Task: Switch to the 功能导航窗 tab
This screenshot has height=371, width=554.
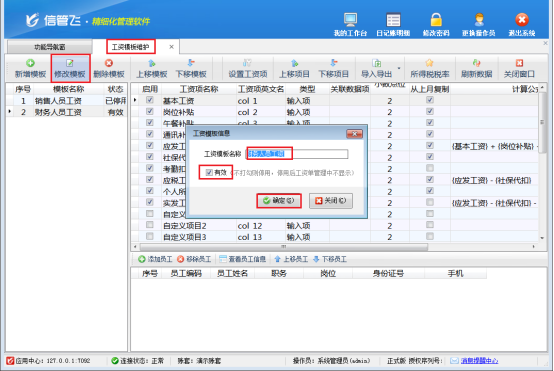Action: tap(49, 47)
